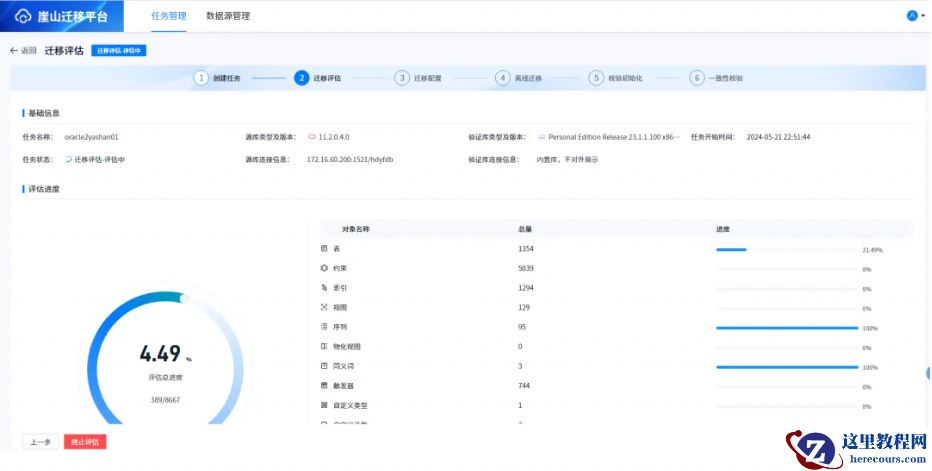The width and height of the screenshot is (932, 471).
Task: Switch to the 任务管理 tab
Action: pos(168,16)
